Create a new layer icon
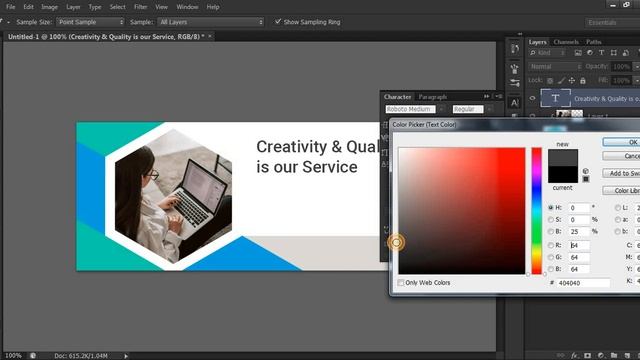Image resolution: width=640 pixels, height=360 pixels. pos(627,356)
